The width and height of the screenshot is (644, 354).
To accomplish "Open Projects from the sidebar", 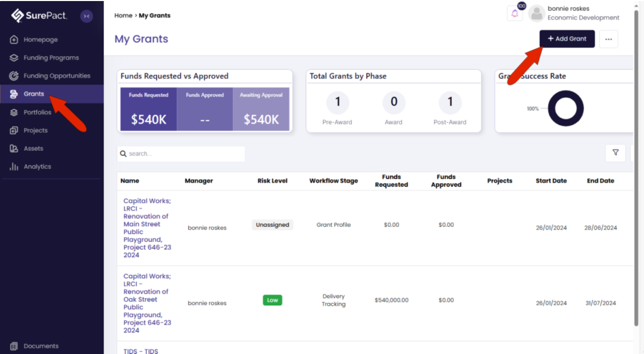I will click(x=35, y=130).
